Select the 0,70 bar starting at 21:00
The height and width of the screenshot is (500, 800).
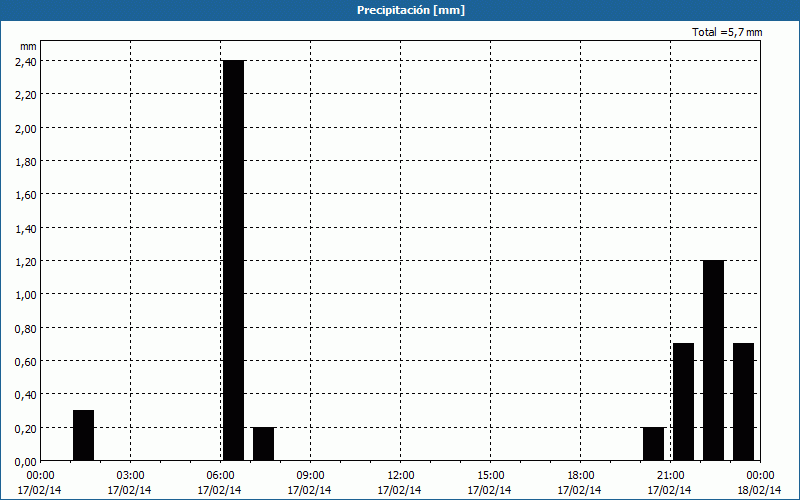(x=684, y=402)
